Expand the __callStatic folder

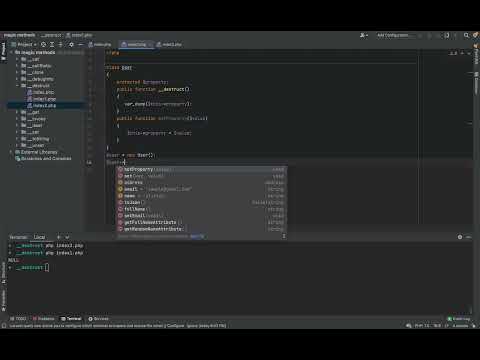tap(17, 66)
